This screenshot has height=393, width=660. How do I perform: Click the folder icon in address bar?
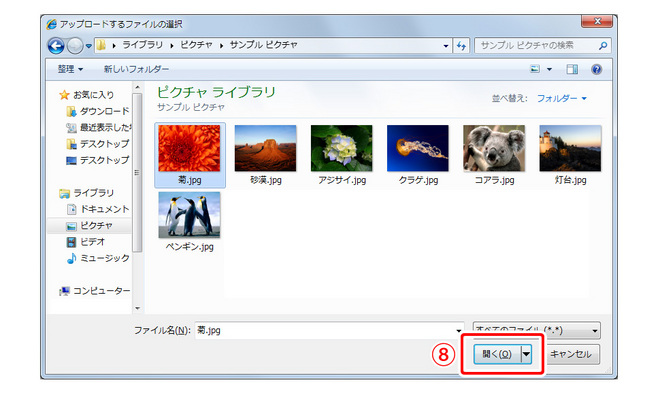[x=101, y=45]
